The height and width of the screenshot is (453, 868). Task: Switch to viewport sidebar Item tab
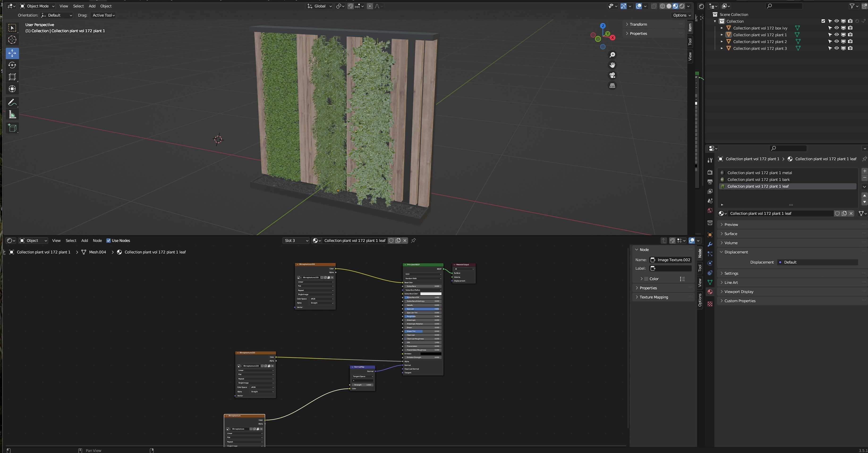tap(690, 27)
